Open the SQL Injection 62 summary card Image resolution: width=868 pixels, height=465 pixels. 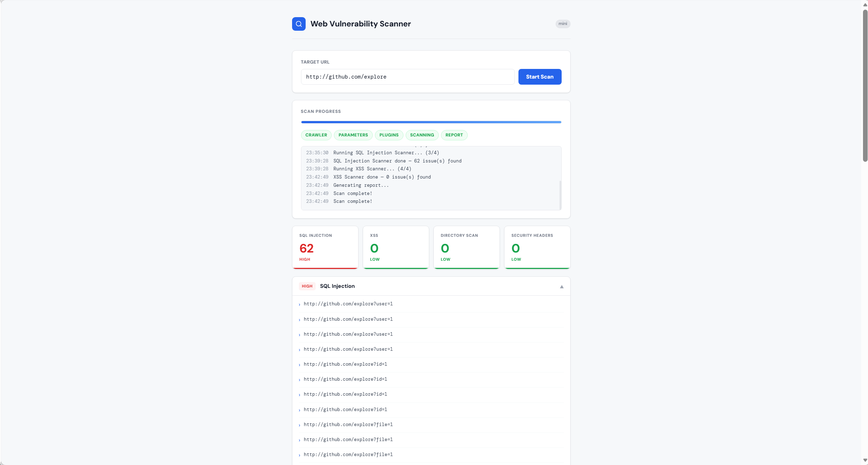click(325, 247)
